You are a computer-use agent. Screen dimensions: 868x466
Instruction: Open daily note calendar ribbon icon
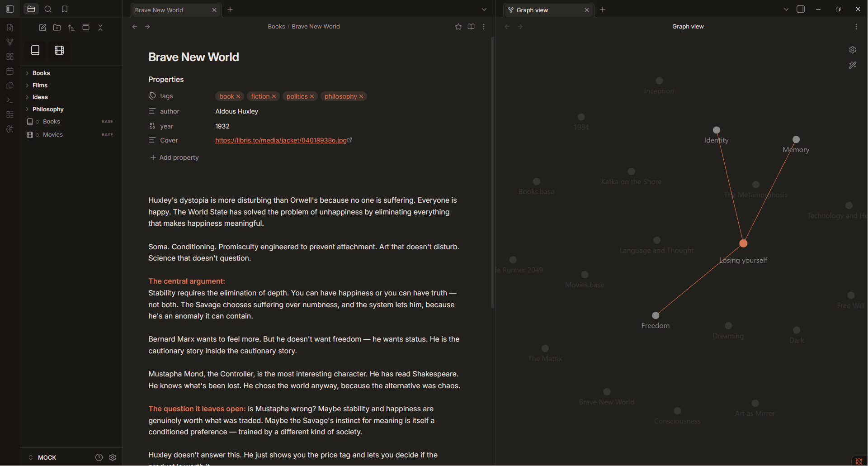pyautogui.click(x=10, y=71)
